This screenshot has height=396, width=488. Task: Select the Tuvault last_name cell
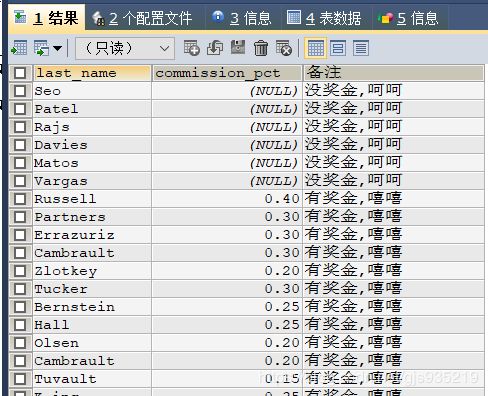[x=92, y=379]
